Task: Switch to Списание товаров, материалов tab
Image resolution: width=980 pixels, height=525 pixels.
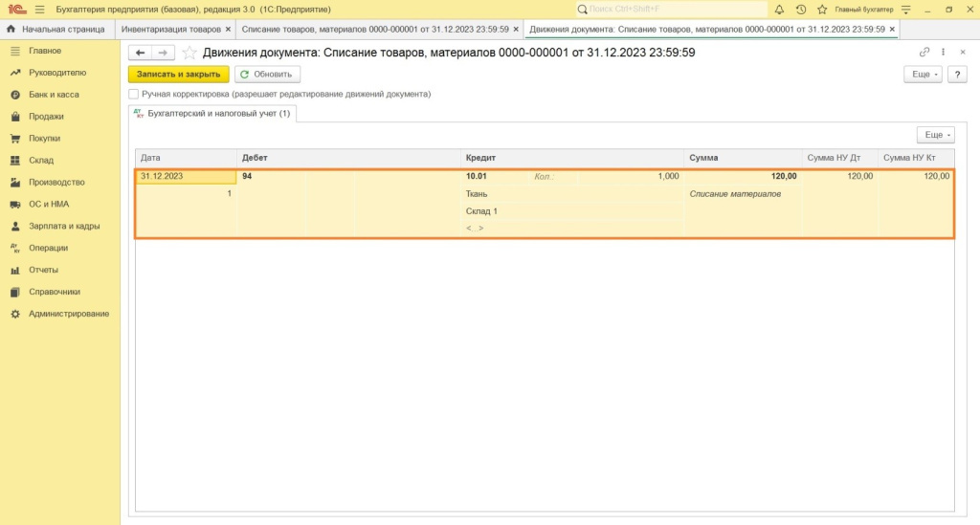Action: [375, 30]
